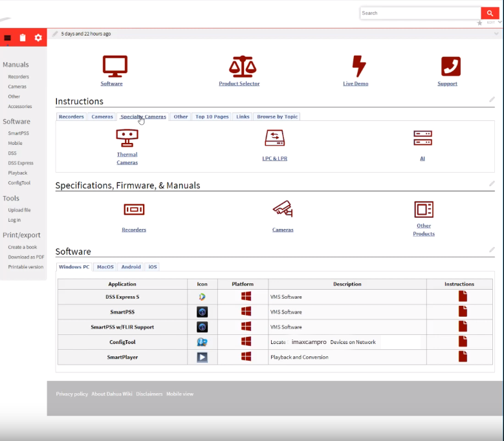The width and height of the screenshot is (504, 441).
Task: Click the edit pencil beside Software heading
Action: click(x=492, y=250)
